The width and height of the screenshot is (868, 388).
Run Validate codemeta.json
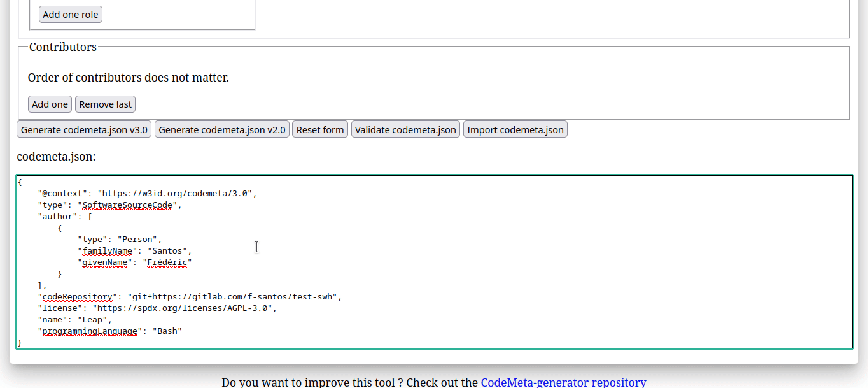405,129
